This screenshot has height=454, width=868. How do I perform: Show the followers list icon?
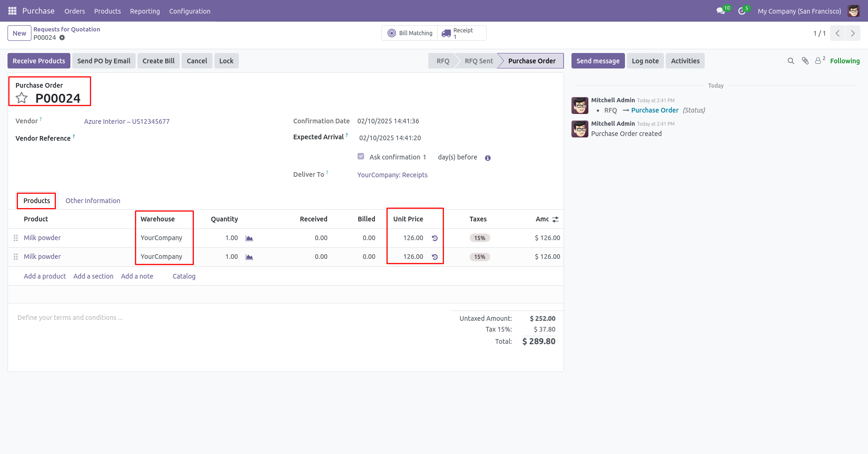[x=820, y=61]
